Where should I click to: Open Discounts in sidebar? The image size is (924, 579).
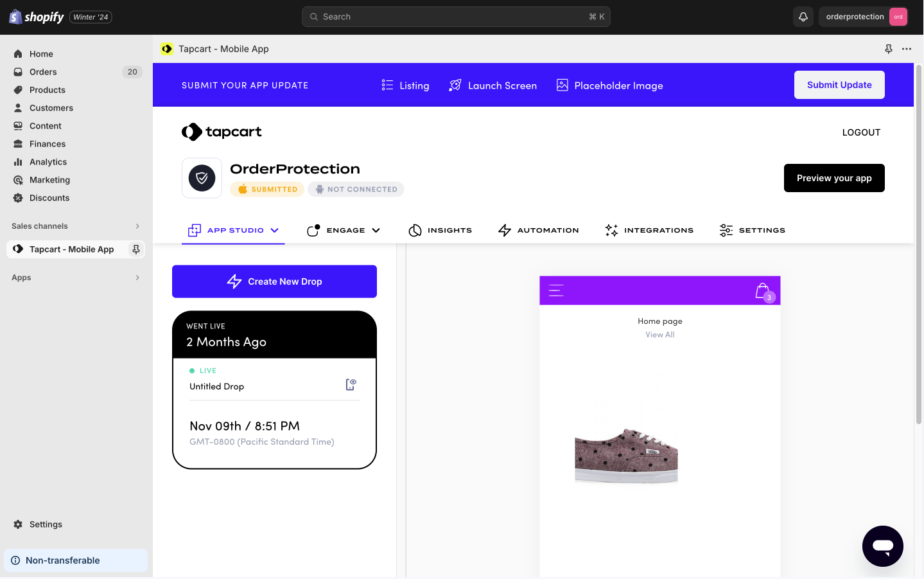pos(49,198)
